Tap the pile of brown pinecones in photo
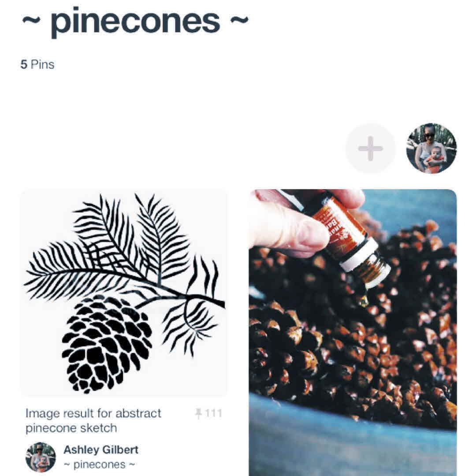Screen dimensions: 476x476 coord(353,328)
